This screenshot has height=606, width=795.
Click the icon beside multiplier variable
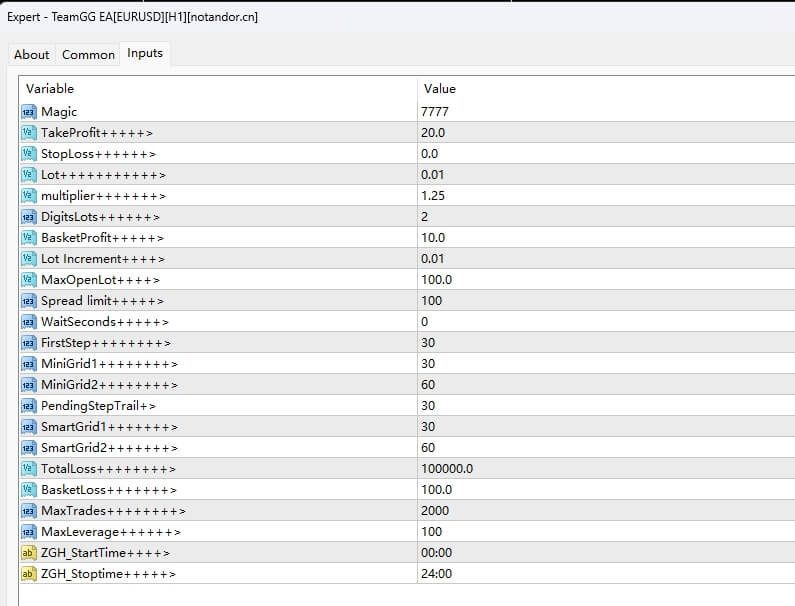tap(28, 196)
